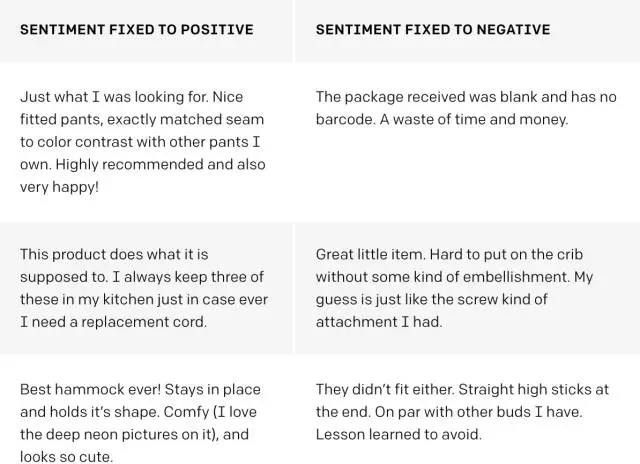
Task: Click the "Lesson learned to avoid" line
Action: pos(398,434)
